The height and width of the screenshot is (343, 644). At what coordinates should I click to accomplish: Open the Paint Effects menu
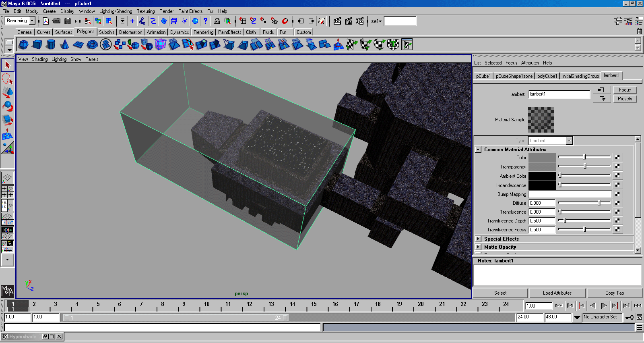(x=190, y=11)
